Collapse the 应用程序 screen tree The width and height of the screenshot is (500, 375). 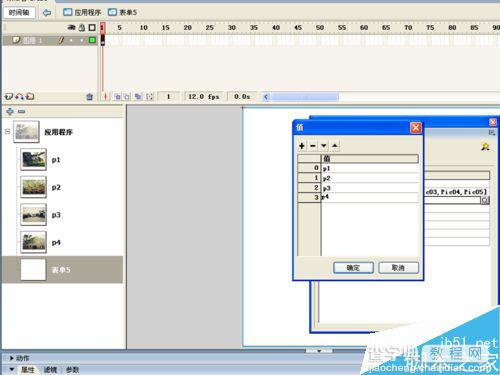(x=7, y=132)
